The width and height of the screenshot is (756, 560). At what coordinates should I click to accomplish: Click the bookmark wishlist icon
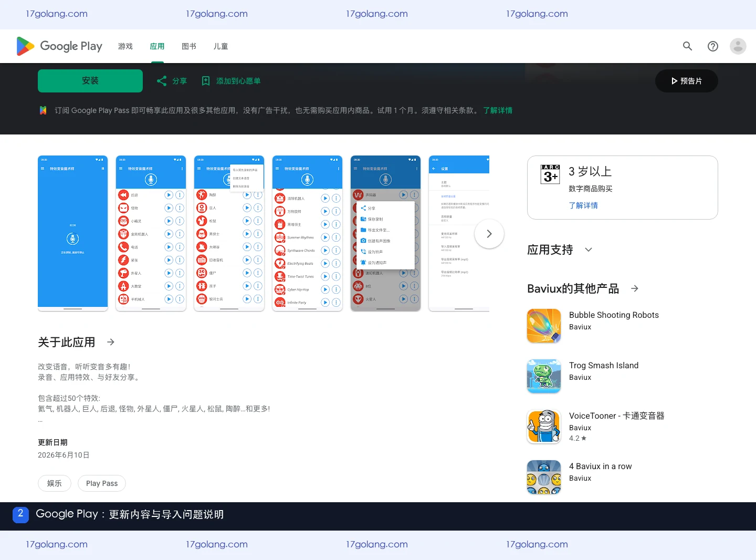[206, 81]
